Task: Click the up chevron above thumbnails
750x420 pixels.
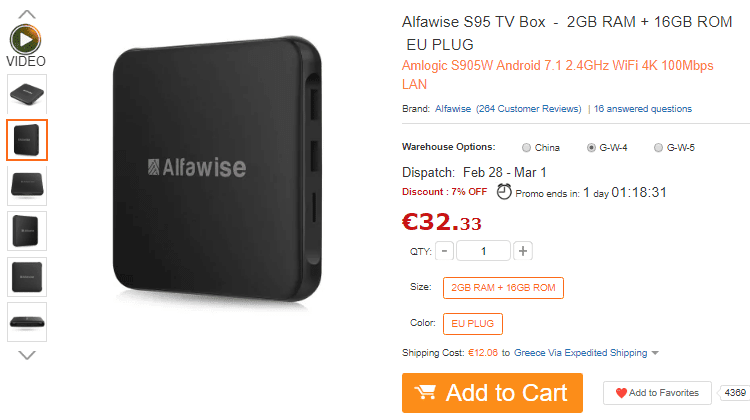Action: [27, 14]
